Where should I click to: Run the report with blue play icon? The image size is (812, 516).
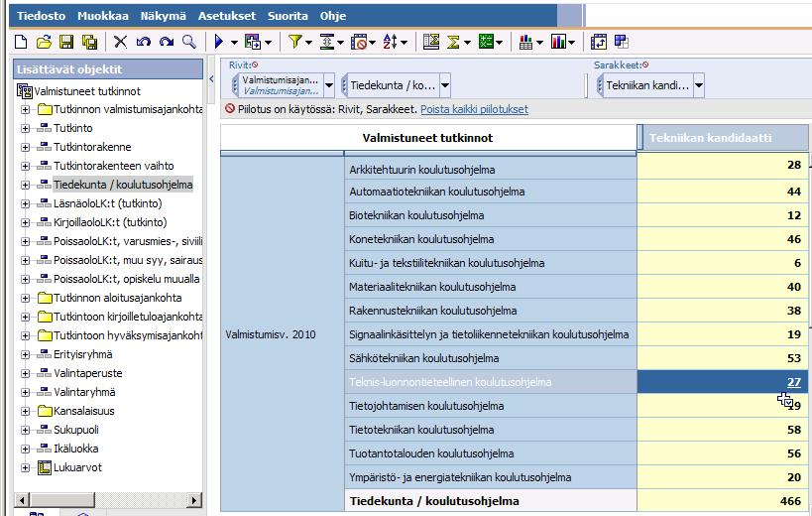pos(219,42)
